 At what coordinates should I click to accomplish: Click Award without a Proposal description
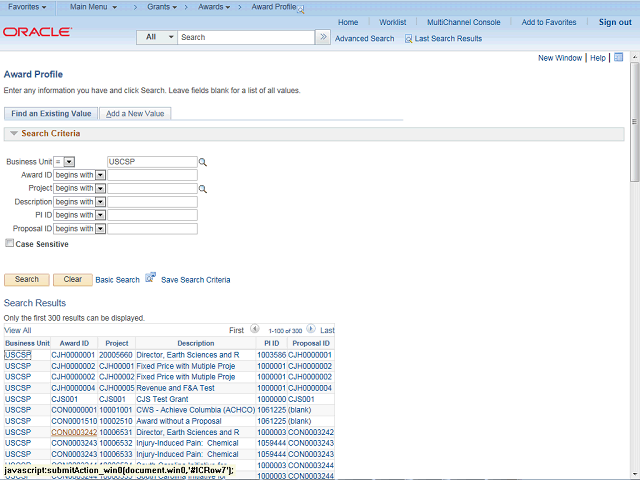point(179,421)
